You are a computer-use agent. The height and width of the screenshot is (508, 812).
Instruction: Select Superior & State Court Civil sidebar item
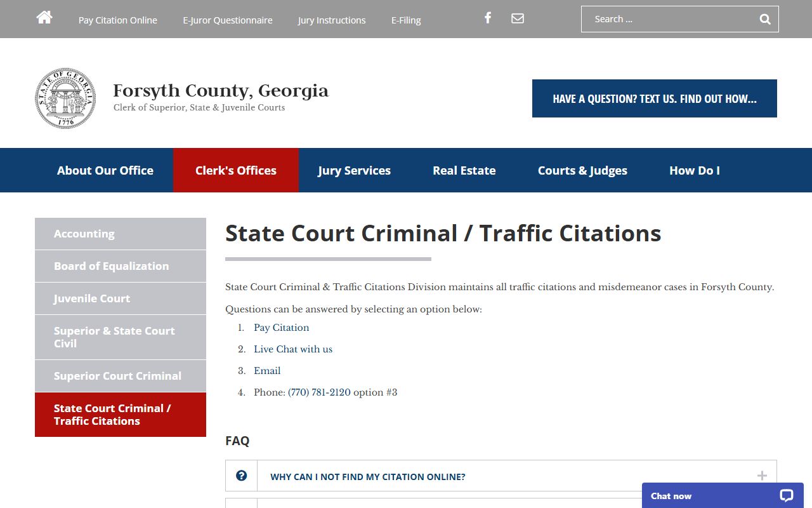click(121, 337)
